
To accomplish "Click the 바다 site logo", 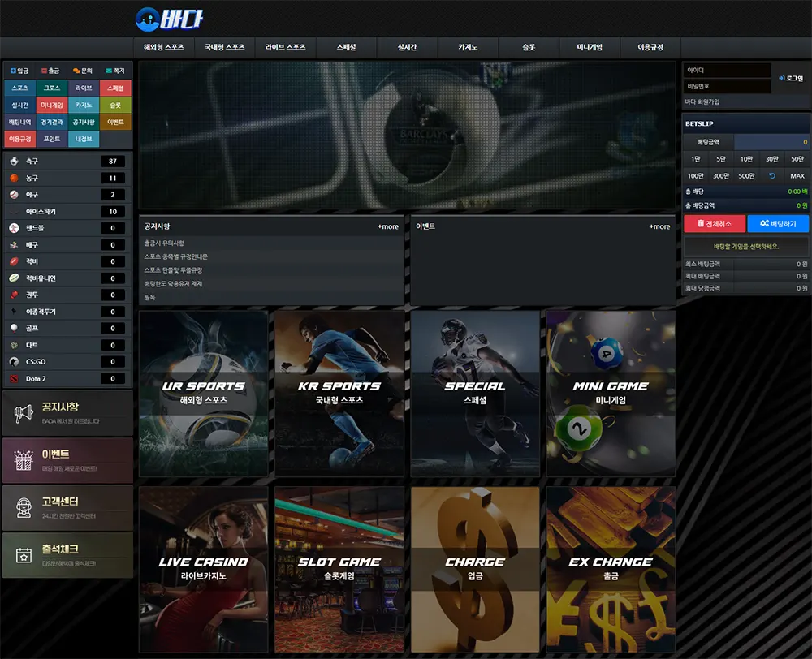I will pyautogui.click(x=169, y=19).
